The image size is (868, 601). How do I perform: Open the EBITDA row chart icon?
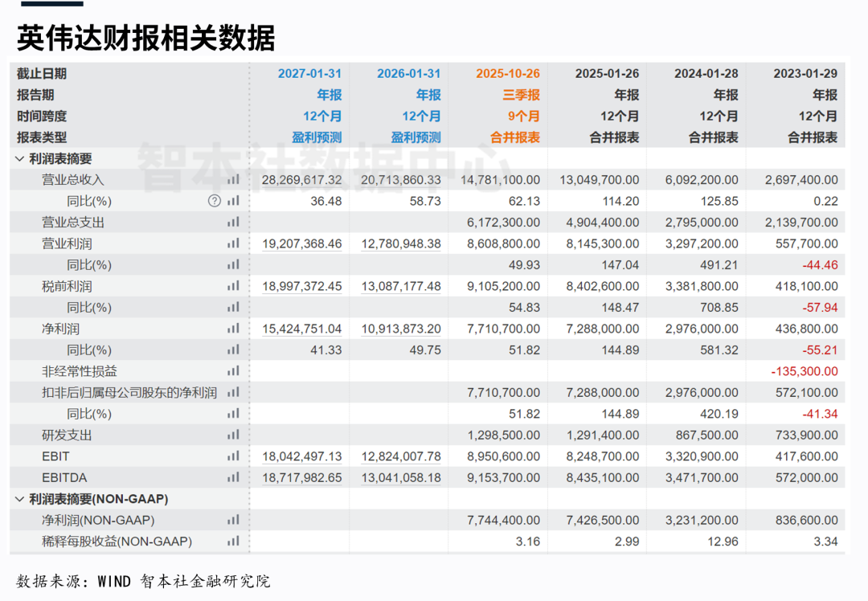pos(233,477)
